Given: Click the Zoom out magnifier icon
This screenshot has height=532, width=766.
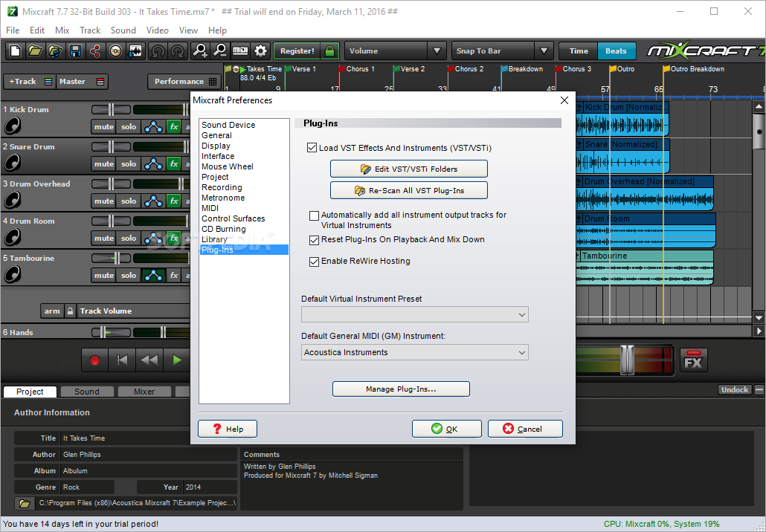Looking at the screenshot, I should pyautogui.click(x=220, y=51).
